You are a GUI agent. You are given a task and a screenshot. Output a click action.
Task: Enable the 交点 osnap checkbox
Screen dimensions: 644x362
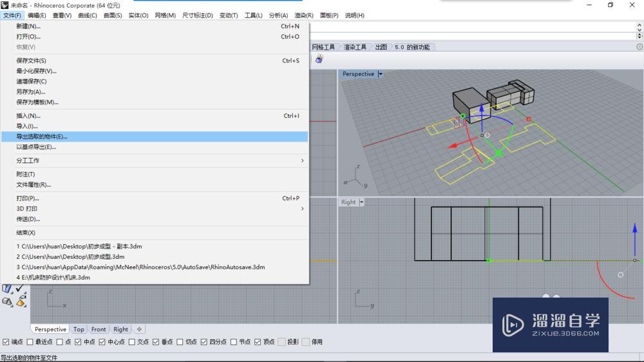click(x=132, y=342)
